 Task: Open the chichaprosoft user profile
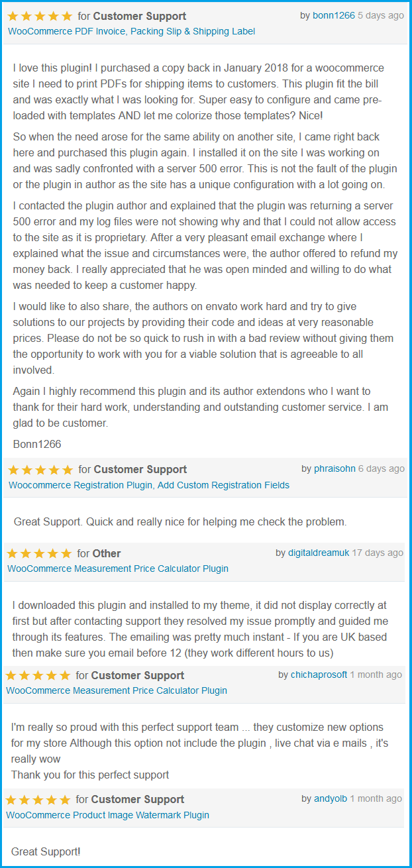(x=319, y=675)
